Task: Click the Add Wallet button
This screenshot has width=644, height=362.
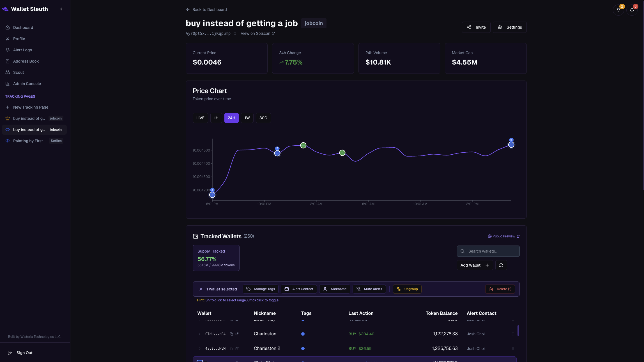Action: pos(475,265)
